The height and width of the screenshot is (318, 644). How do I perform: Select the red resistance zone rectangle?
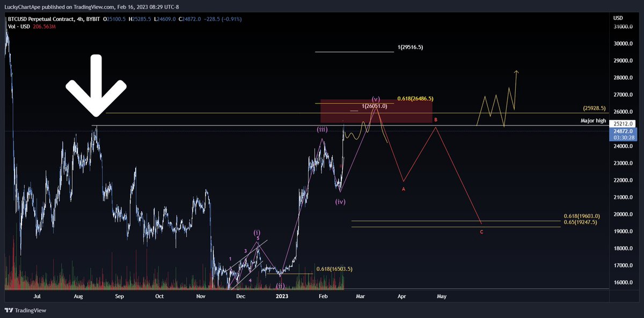[x=376, y=112]
